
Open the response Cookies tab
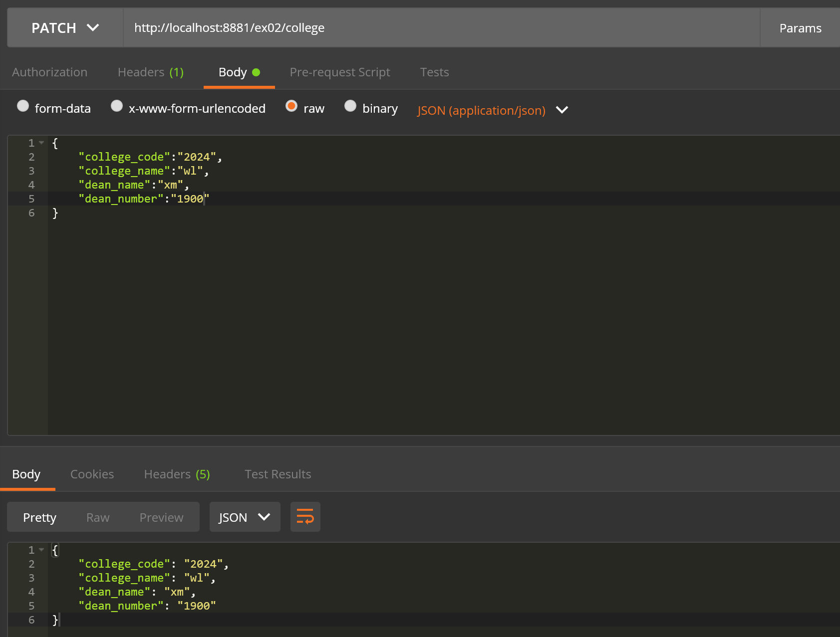click(92, 474)
